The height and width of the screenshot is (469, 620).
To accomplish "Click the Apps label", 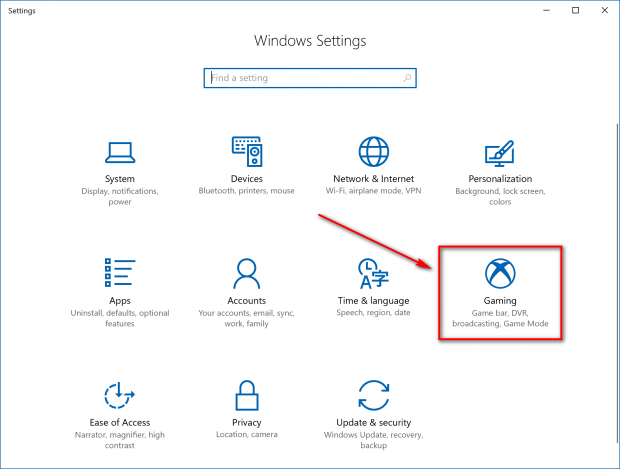I will point(120,301).
